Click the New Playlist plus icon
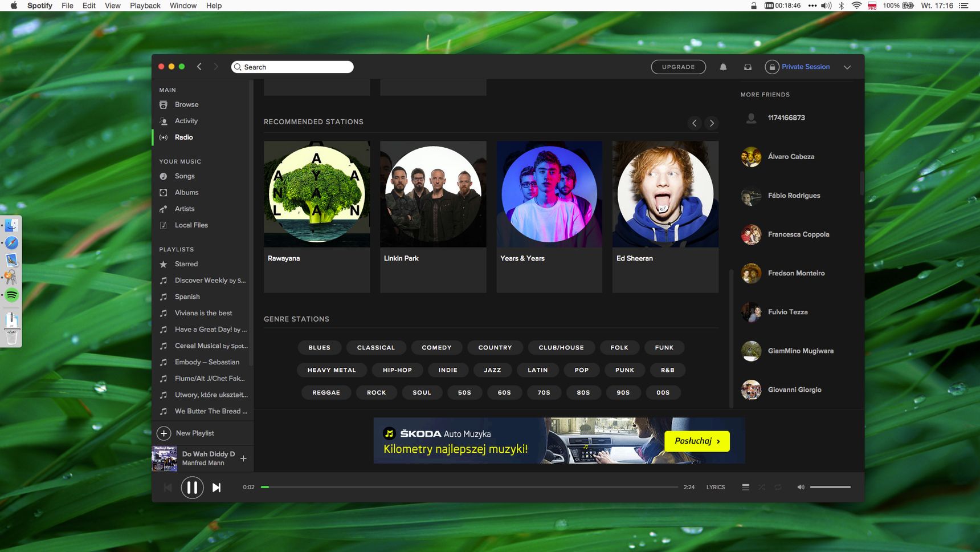The width and height of the screenshot is (980, 552). [164, 433]
